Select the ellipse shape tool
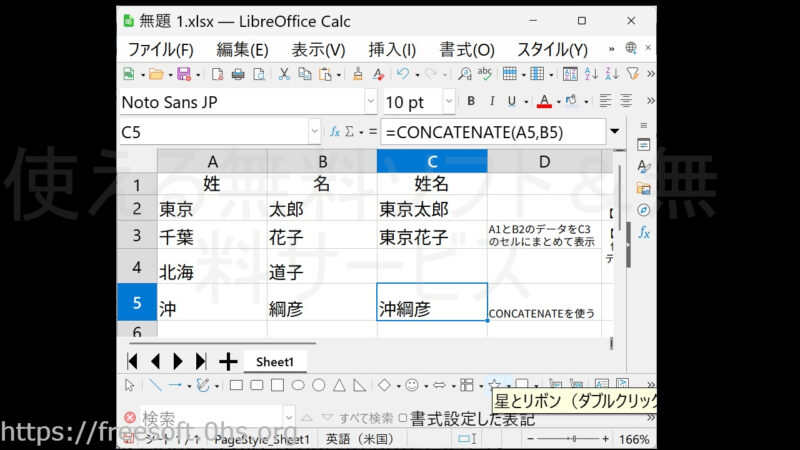Image resolution: width=800 pixels, height=450 pixels. pyautogui.click(x=298, y=385)
